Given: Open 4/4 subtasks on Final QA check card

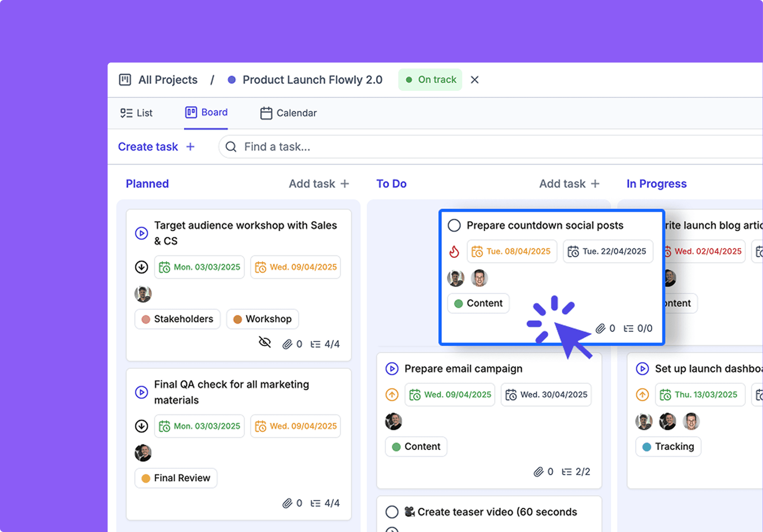Looking at the screenshot, I should tap(325, 503).
